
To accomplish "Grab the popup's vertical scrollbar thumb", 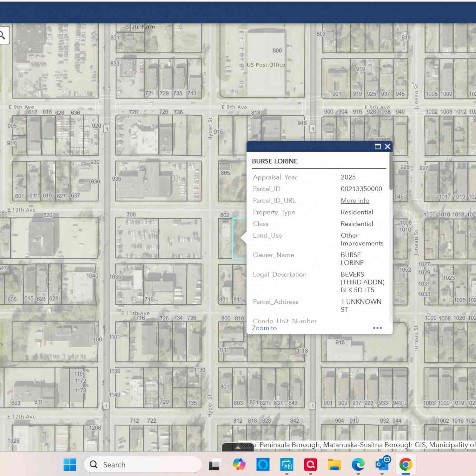I will point(391,172).
